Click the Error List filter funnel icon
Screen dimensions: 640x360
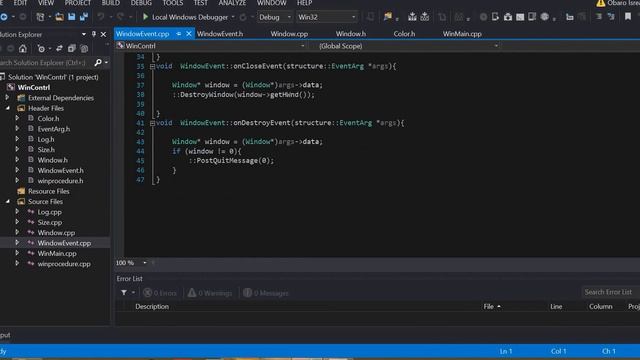coord(124,293)
